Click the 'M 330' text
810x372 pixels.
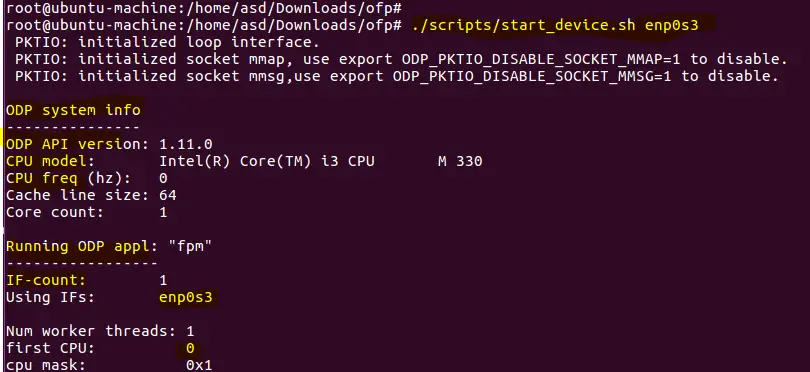pyautogui.click(x=460, y=161)
